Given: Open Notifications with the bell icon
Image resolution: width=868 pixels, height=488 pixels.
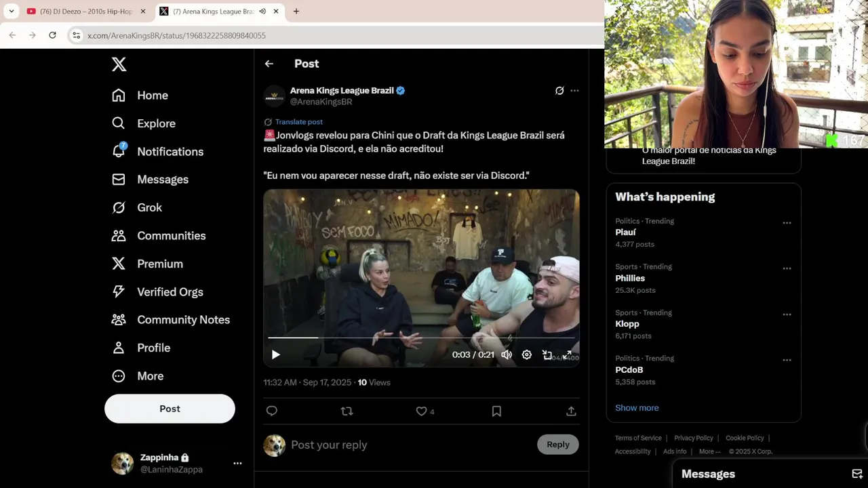Looking at the screenshot, I should click(x=157, y=152).
